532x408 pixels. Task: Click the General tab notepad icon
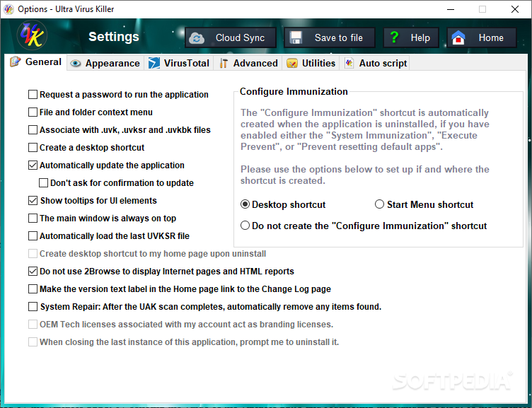[16, 62]
